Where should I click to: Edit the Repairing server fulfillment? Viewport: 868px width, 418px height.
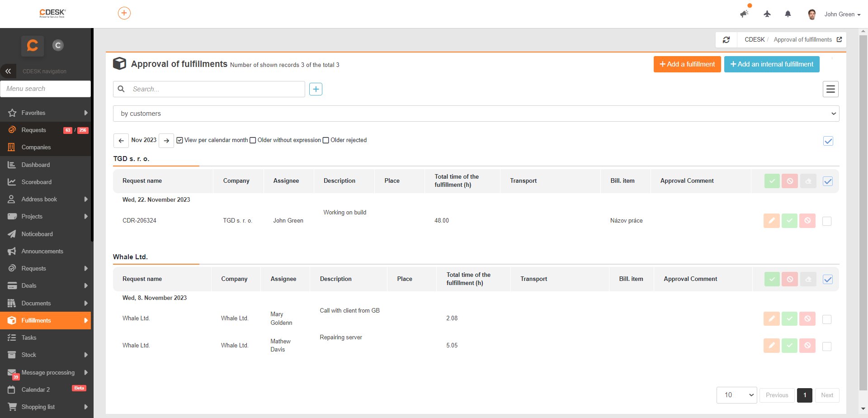(x=772, y=346)
